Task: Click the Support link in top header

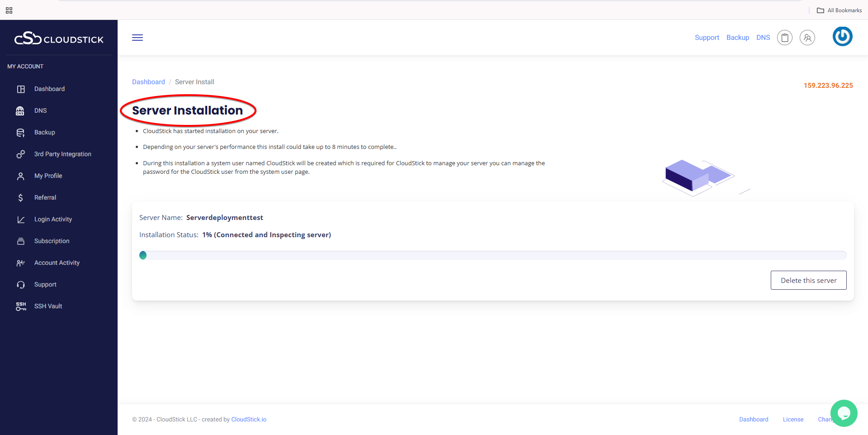Action: pos(707,38)
